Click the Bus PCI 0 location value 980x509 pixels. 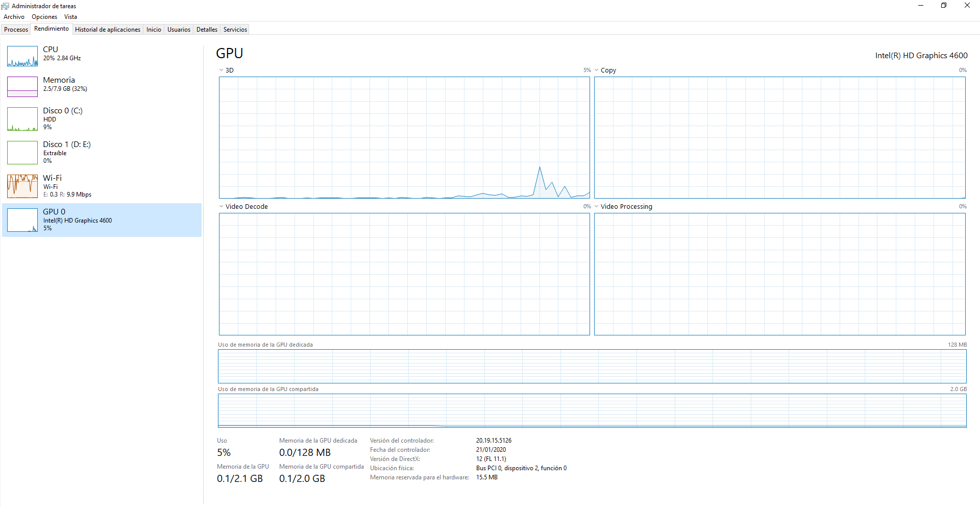pyautogui.click(x=521, y=468)
